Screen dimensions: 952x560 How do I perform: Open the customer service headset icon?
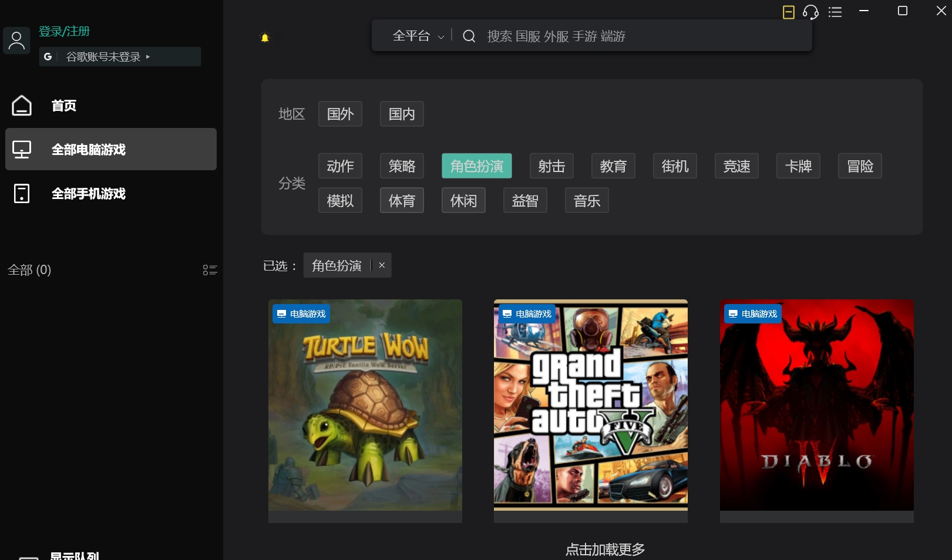pos(810,12)
